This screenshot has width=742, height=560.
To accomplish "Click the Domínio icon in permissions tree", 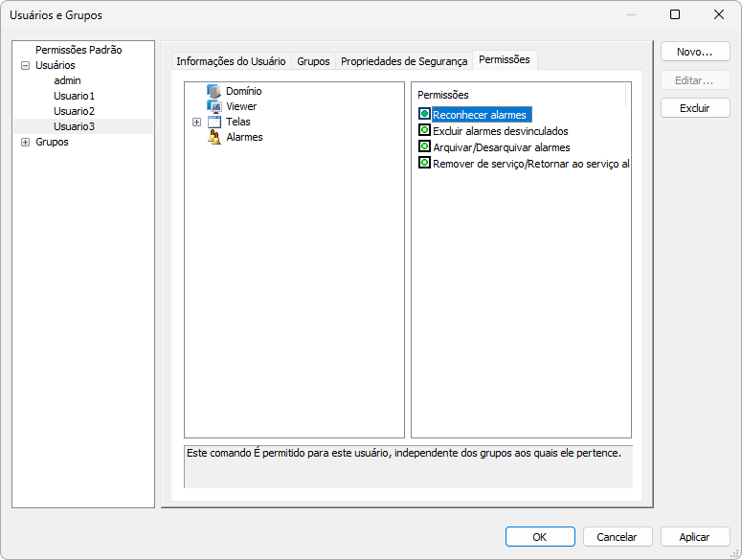I will (x=214, y=91).
